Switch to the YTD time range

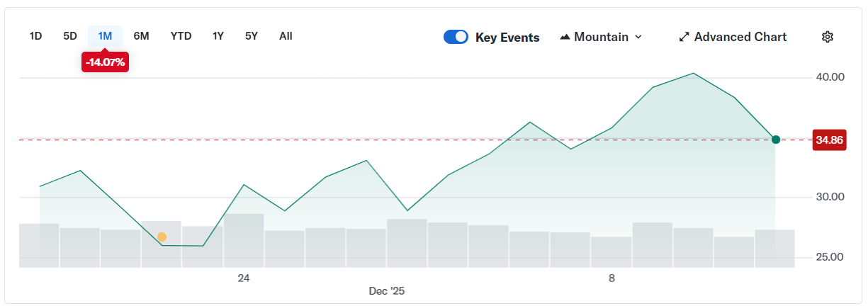click(181, 36)
